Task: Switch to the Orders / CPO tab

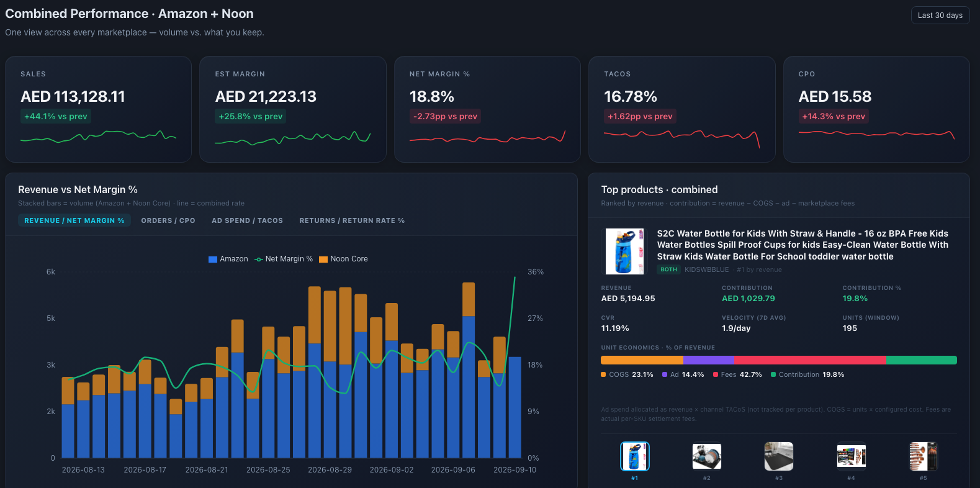Action: [168, 220]
